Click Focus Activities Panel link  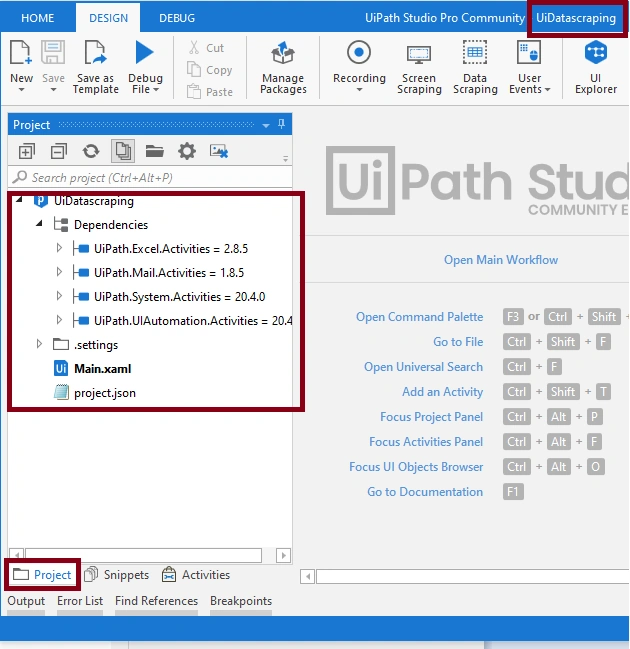426,442
